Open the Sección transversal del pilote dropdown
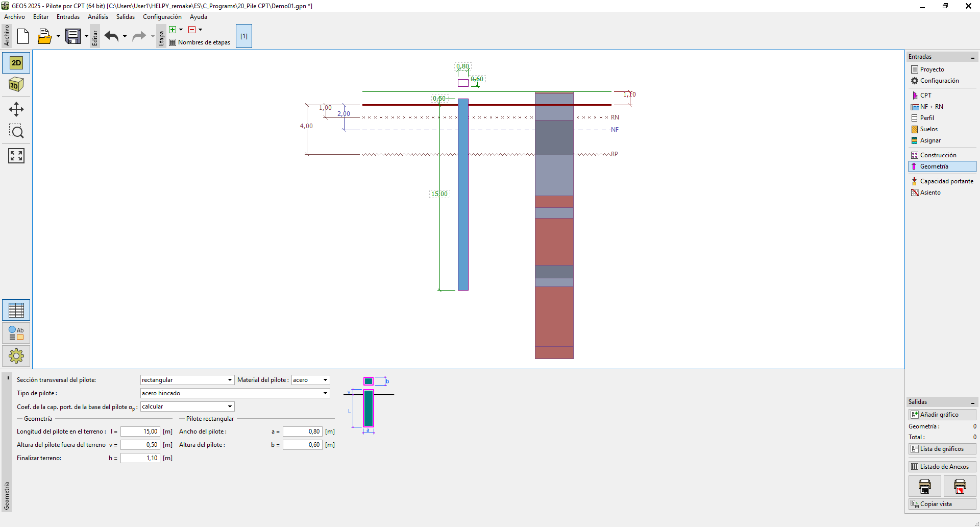 187,380
